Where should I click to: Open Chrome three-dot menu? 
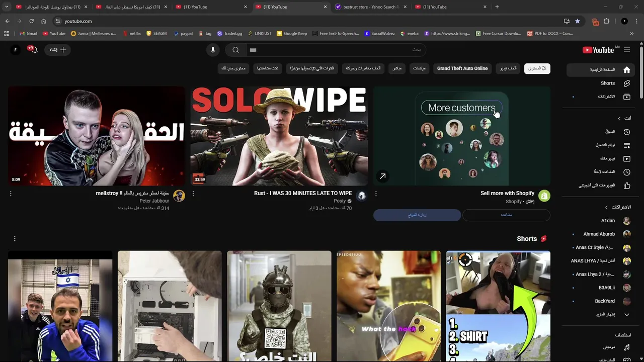(x=637, y=21)
